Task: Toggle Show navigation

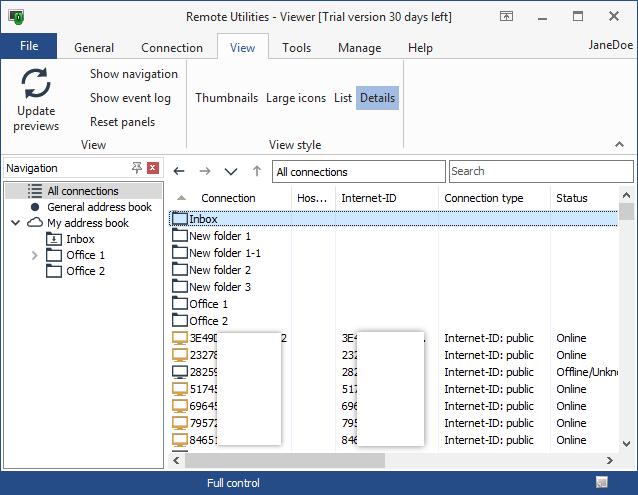Action: pos(134,74)
